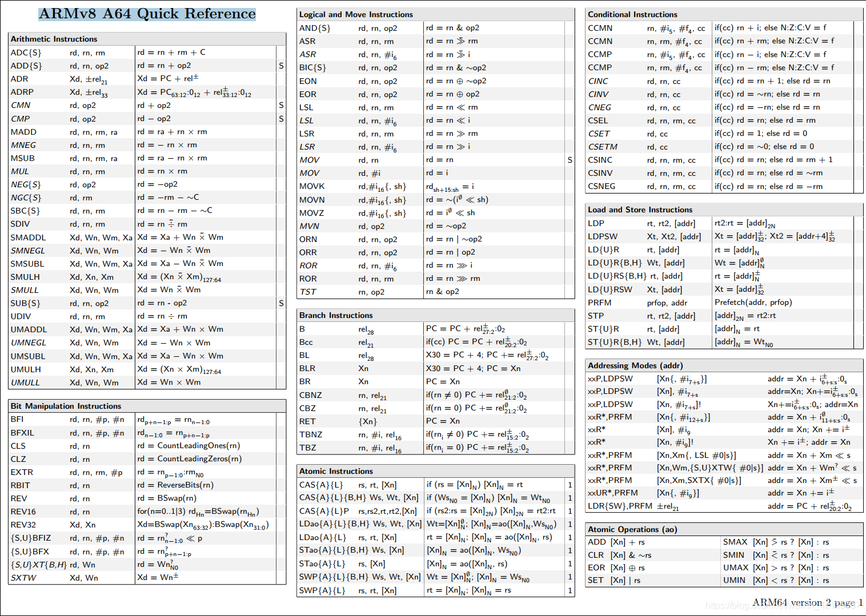Click the ADC{S} mnemonic in Arithmetic table
The height and width of the screenshot is (616, 866).
tap(26, 53)
